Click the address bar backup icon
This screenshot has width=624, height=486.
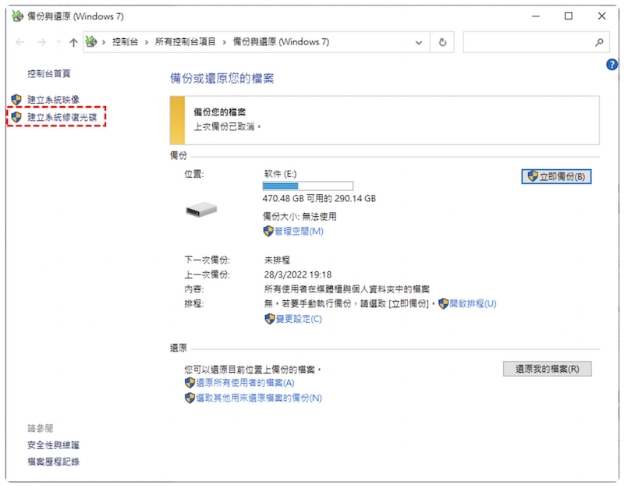coord(92,41)
